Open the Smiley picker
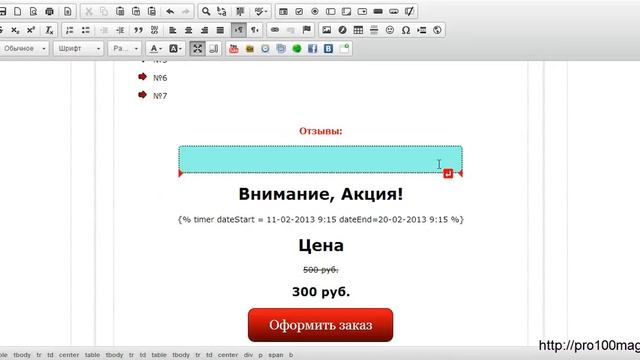 390,30
